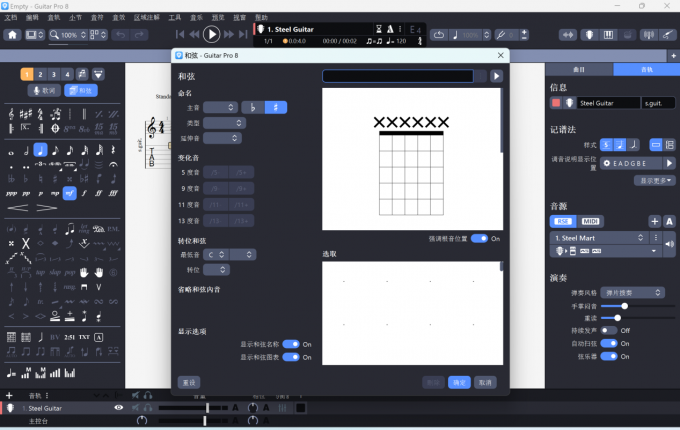Click the 确定 button in the chord dialog
The image size is (680, 430).
tap(459, 382)
